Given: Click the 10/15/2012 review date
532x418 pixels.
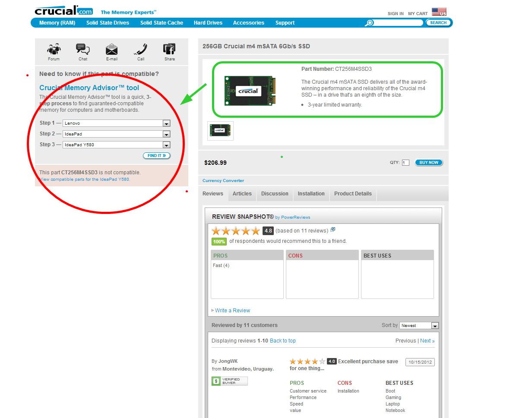Looking at the screenshot, I should point(420,362).
